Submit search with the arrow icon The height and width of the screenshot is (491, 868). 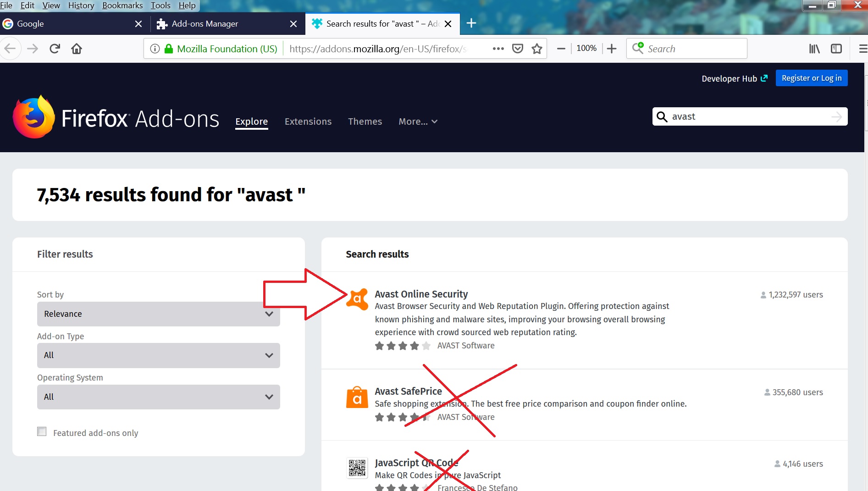837,117
